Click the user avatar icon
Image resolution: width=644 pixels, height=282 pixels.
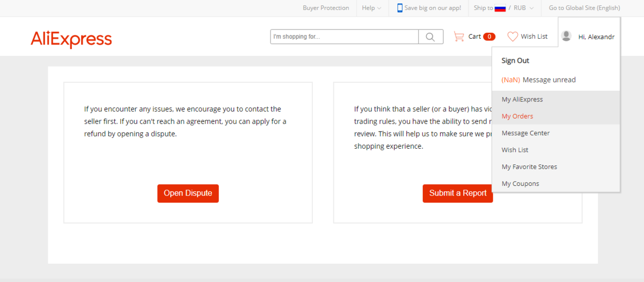coord(566,36)
